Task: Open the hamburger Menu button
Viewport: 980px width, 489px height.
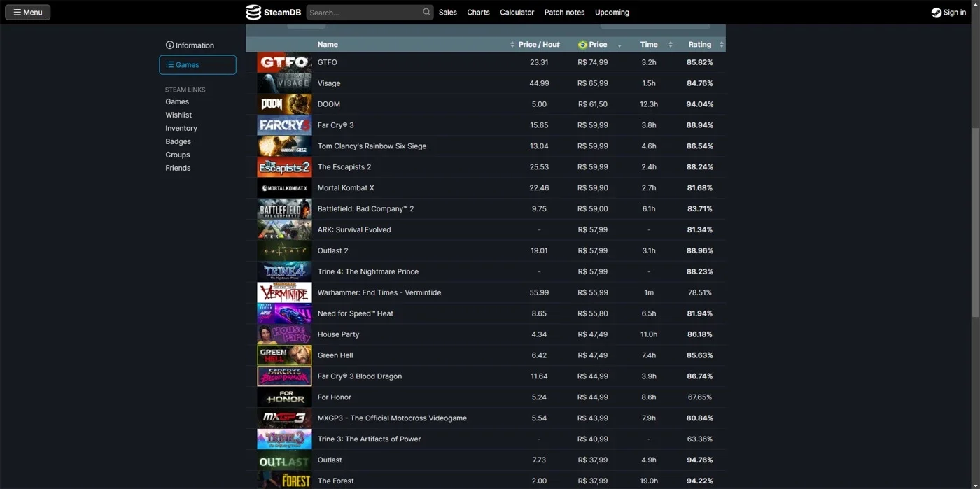Action: 28,12
